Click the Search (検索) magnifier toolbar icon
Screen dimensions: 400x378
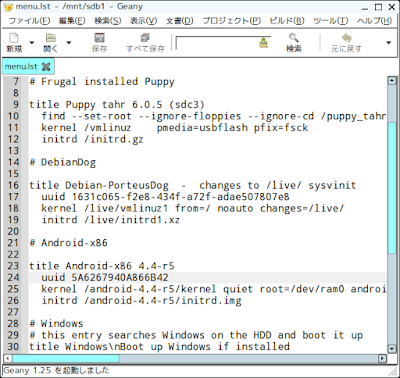[293, 38]
